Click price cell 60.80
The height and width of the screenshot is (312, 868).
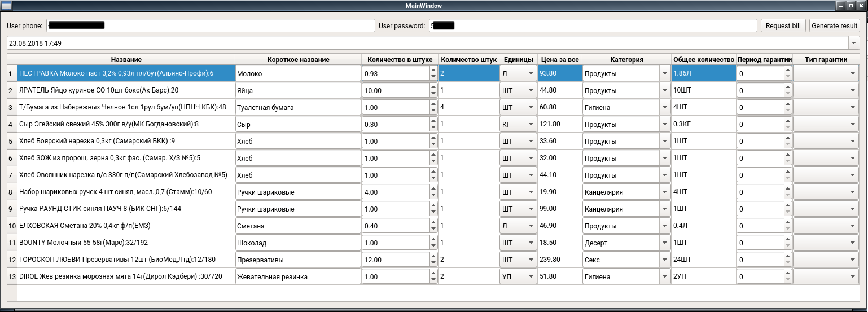[x=559, y=107]
